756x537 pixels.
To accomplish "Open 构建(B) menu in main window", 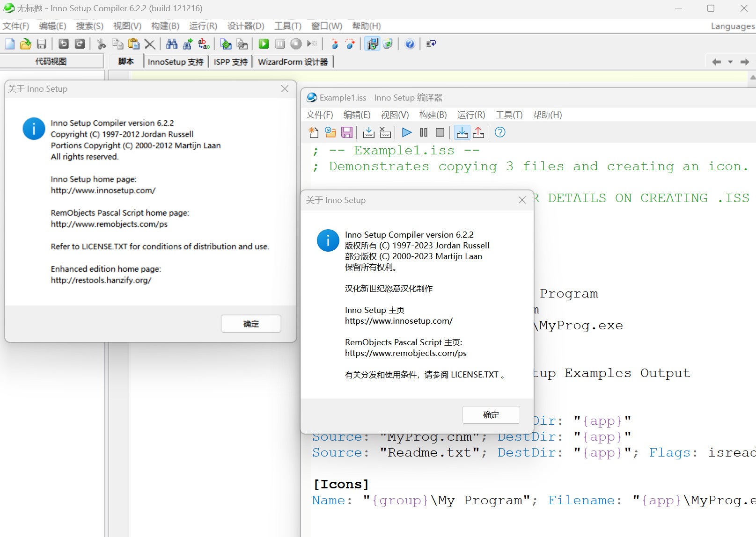I will pos(165,26).
